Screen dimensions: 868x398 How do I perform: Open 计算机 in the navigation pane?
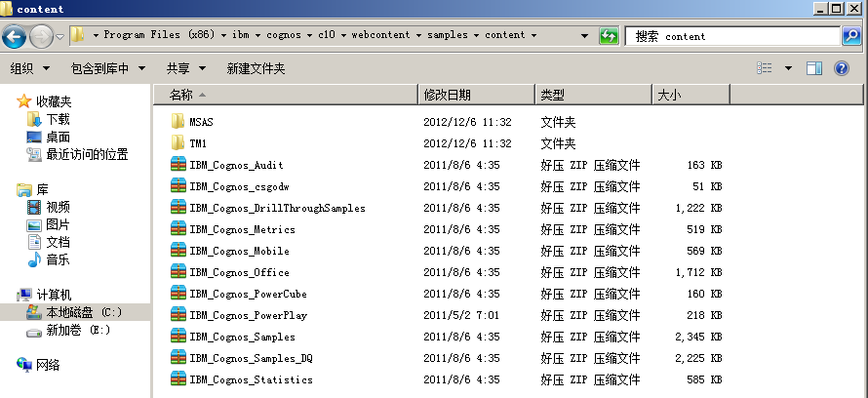pos(54,295)
